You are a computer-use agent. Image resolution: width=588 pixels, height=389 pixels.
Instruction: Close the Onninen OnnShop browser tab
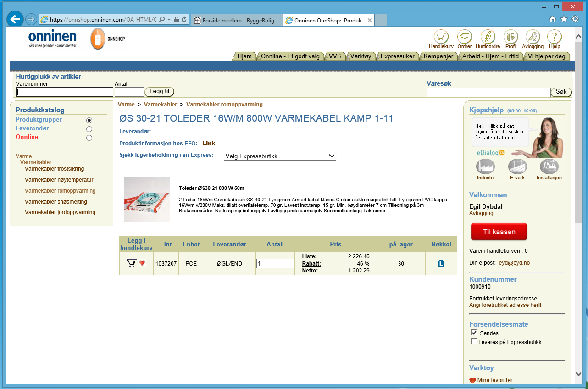(x=370, y=20)
